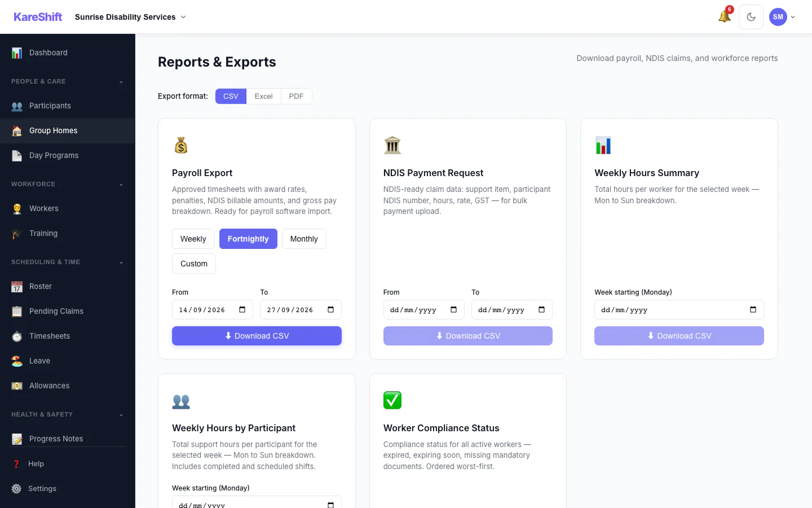This screenshot has width=812, height=508.
Task: Click the Progress Notes memo icon
Action: tap(17, 439)
